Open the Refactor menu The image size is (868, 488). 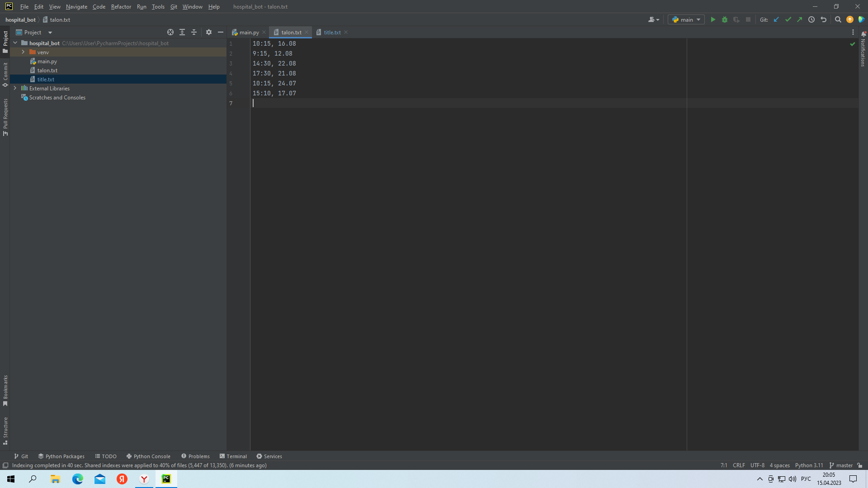(121, 7)
